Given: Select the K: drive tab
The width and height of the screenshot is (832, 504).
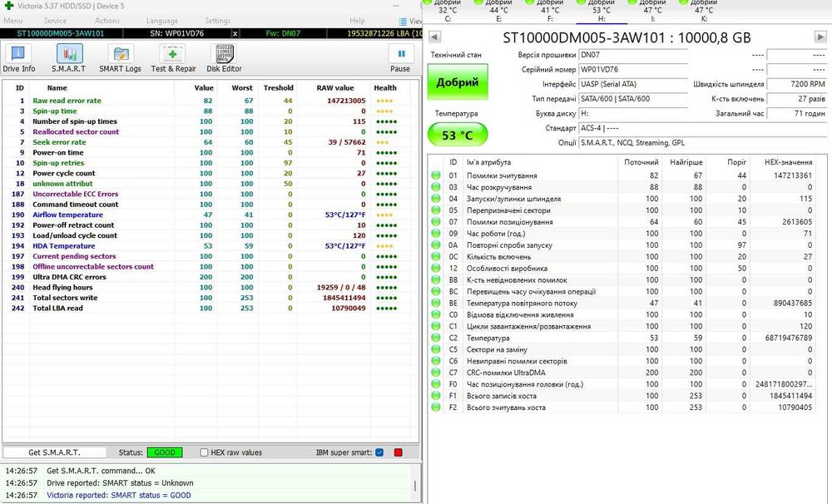Looking at the screenshot, I should [704, 11].
